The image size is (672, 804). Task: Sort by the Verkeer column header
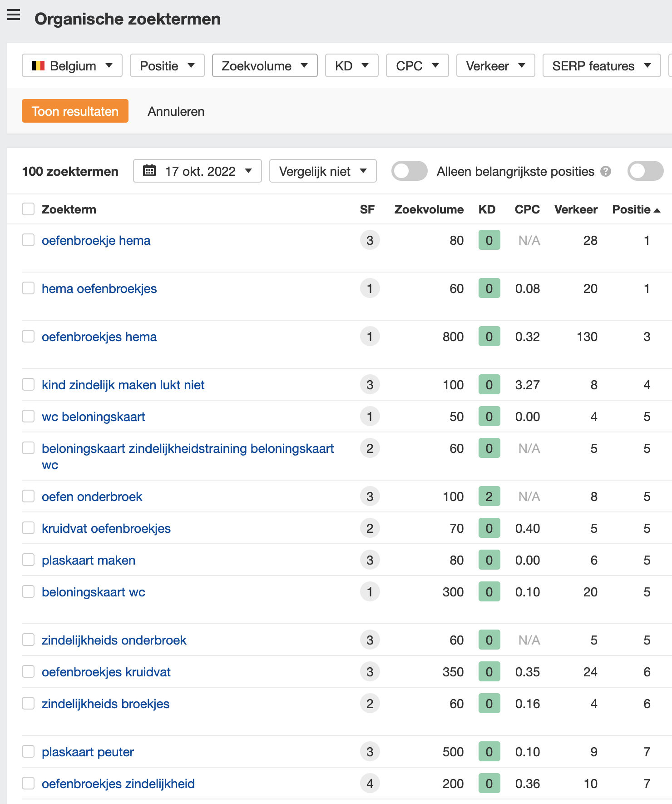point(576,209)
